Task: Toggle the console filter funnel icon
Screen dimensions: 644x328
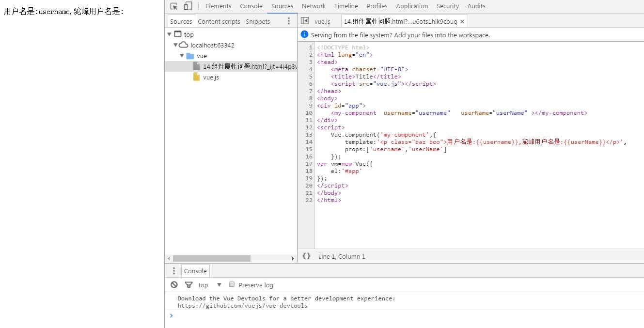Action: 188,285
